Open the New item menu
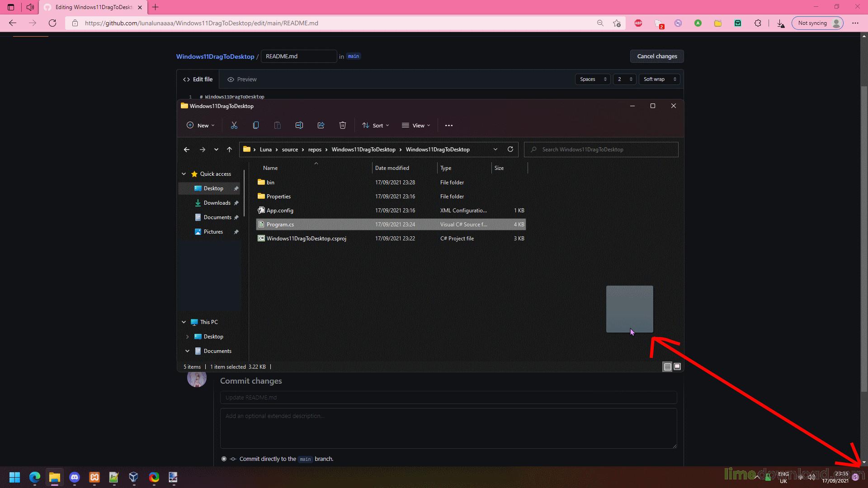 pyautogui.click(x=201, y=126)
